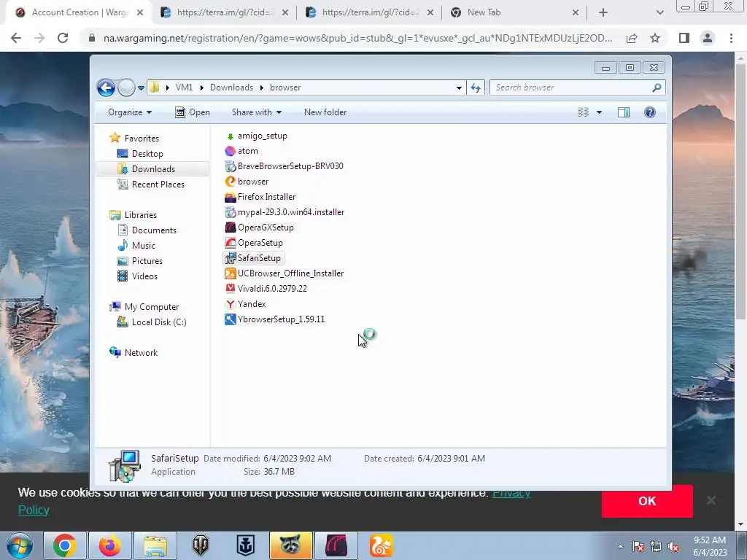Bookmark this page with star icon
Image resolution: width=747 pixels, height=560 pixels.
click(655, 38)
